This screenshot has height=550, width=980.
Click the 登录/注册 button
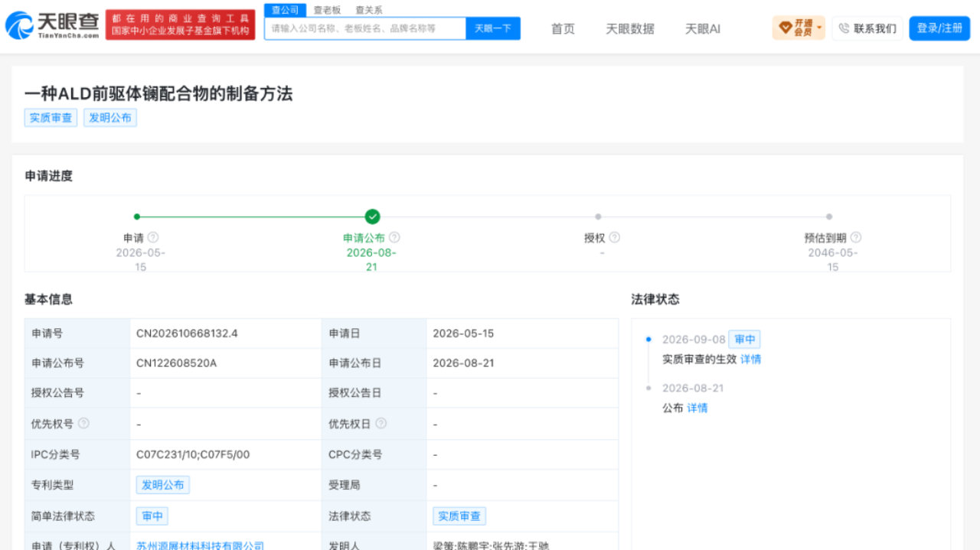coord(939,28)
